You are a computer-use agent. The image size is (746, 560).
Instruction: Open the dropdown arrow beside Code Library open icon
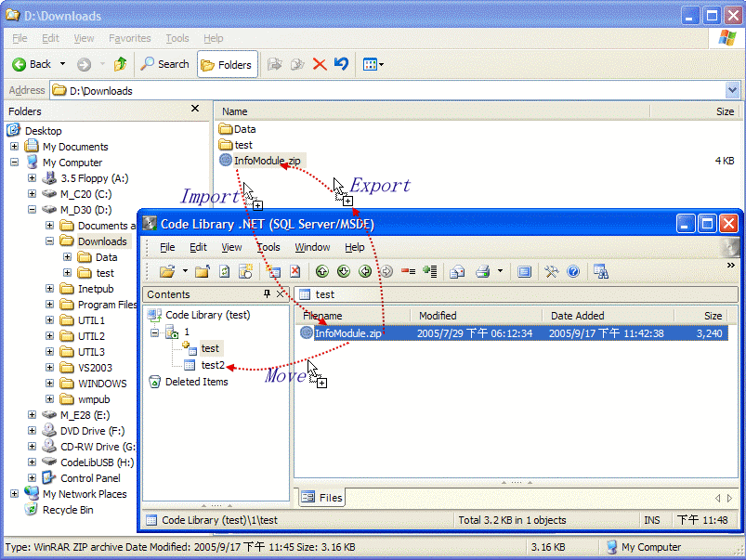[x=185, y=271]
